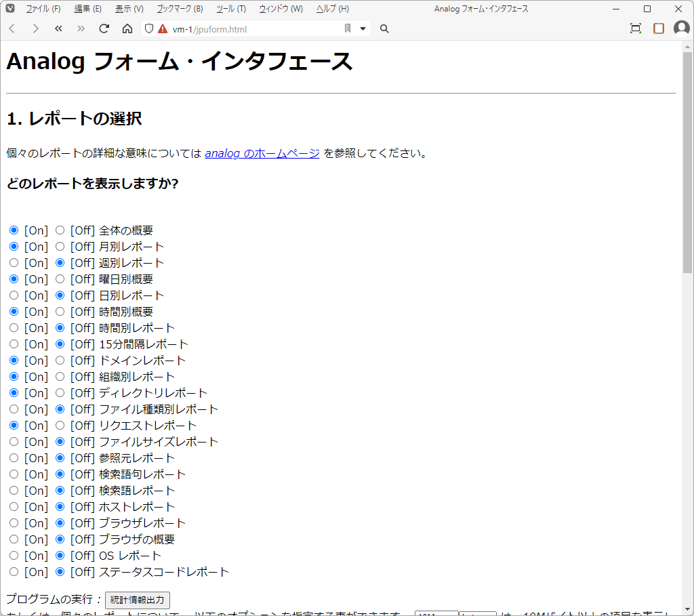Screen dimensions: 694x616
Task: Open the ヘルプ (H) menu
Action: (333, 9)
